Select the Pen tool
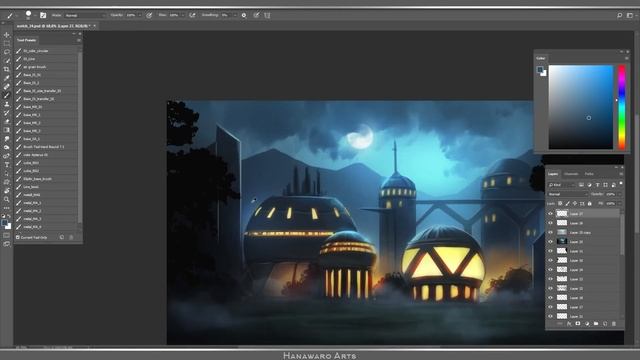The height and width of the screenshot is (360, 640). point(7,156)
